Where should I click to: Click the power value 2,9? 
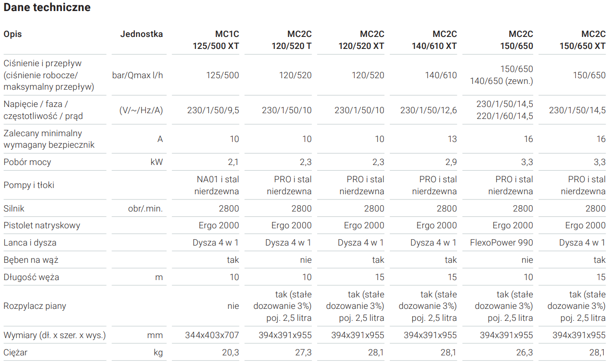[451, 162]
